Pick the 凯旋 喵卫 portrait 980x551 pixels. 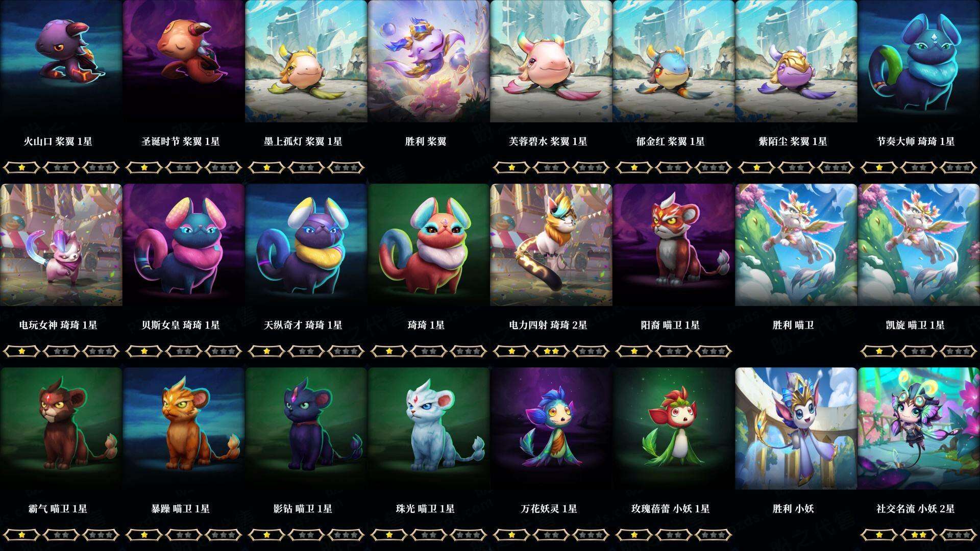click(918, 245)
